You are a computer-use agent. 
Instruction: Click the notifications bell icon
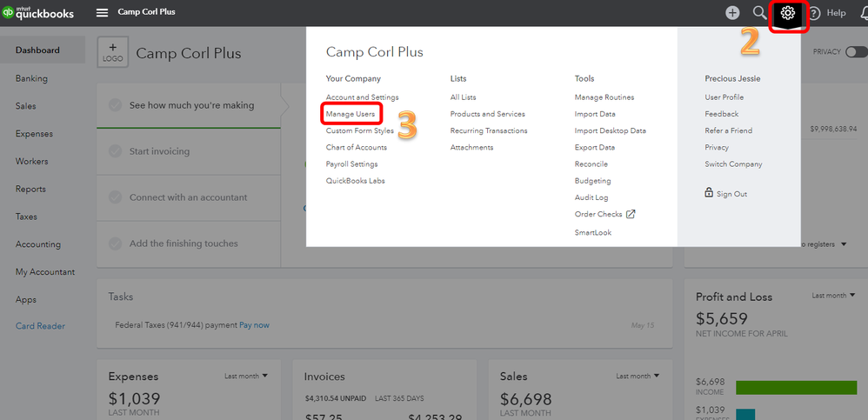[x=861, y=13]
